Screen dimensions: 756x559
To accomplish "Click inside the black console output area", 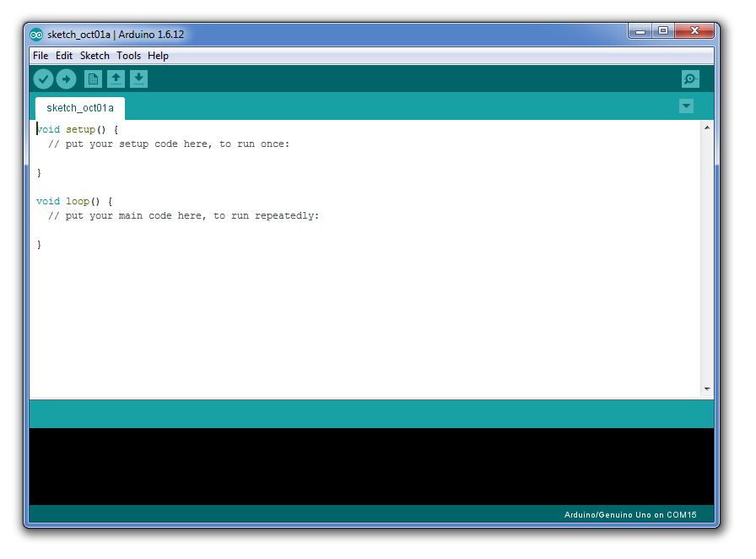I will click(x=371, y=466).
